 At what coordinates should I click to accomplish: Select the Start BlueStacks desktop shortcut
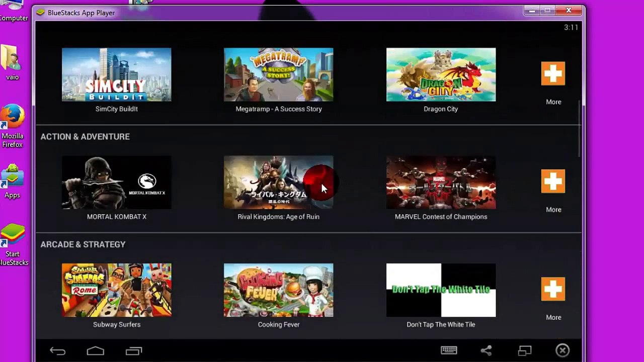click(13, 245)
